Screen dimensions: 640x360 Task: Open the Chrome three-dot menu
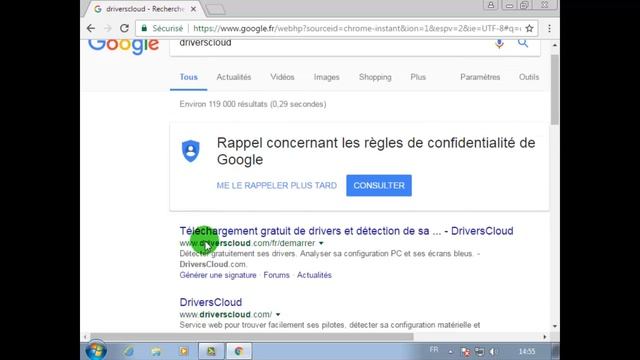click(549, 28)
